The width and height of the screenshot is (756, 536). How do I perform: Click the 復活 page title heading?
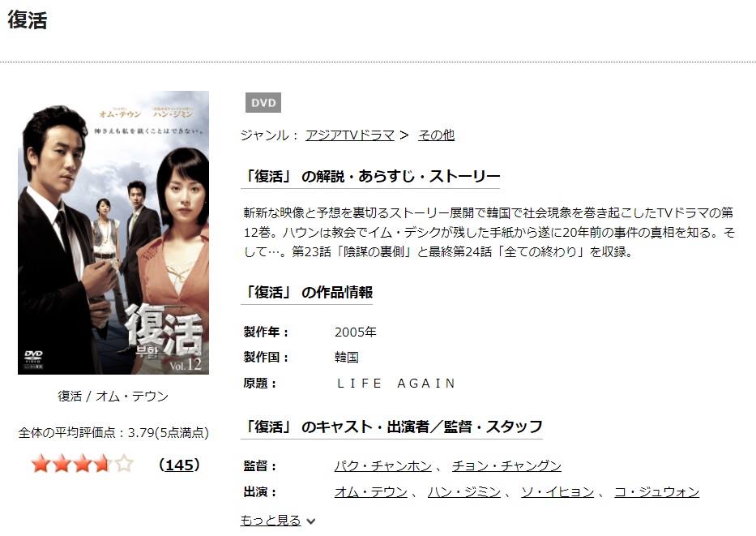click(28, 20)
